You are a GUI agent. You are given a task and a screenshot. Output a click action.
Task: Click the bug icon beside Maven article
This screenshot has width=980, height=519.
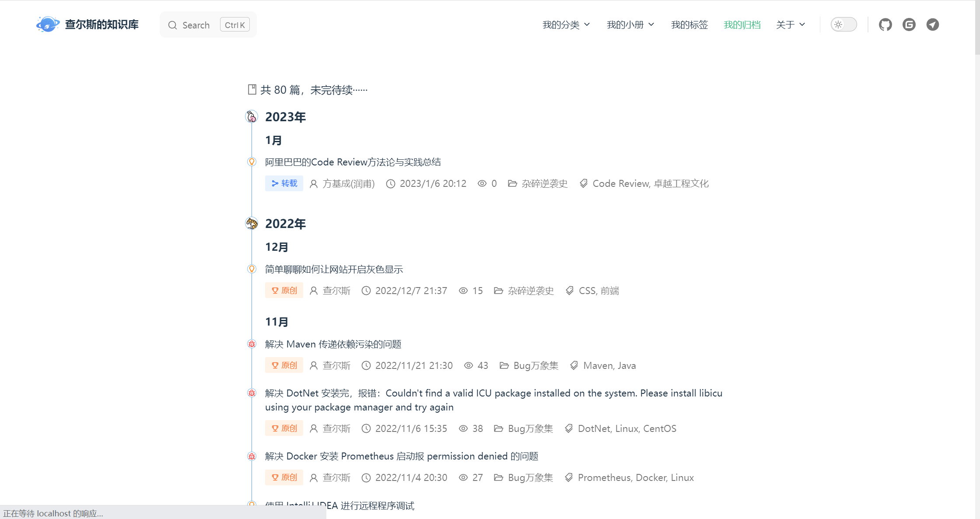[x=252, y=344]
